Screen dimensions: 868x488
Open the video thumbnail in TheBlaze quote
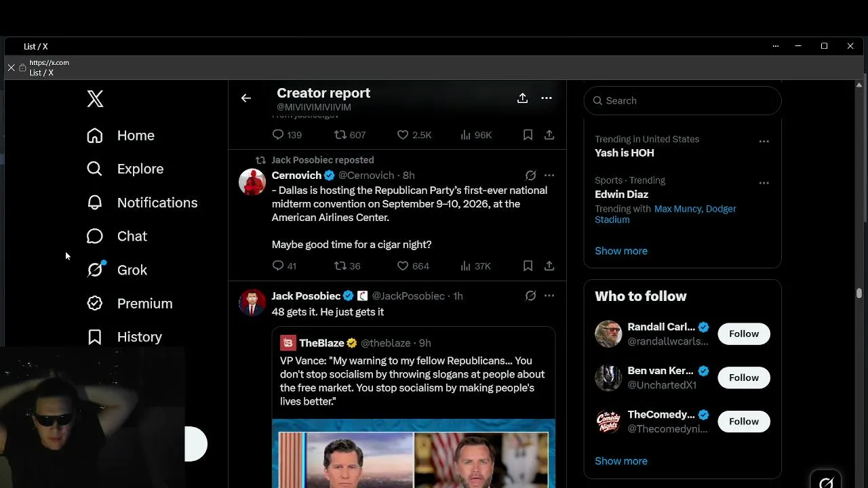(x=414, y=453)
